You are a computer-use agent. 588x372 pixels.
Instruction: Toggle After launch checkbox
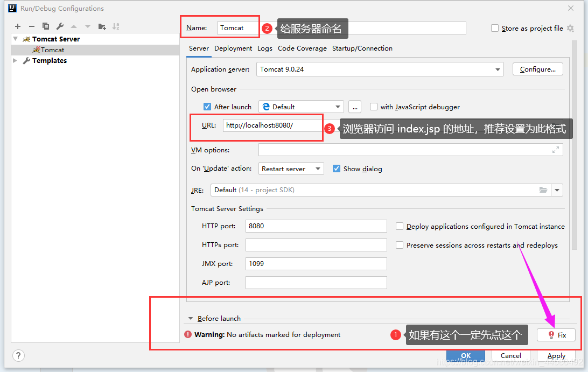pyautogui.click(x=207, y=107)
